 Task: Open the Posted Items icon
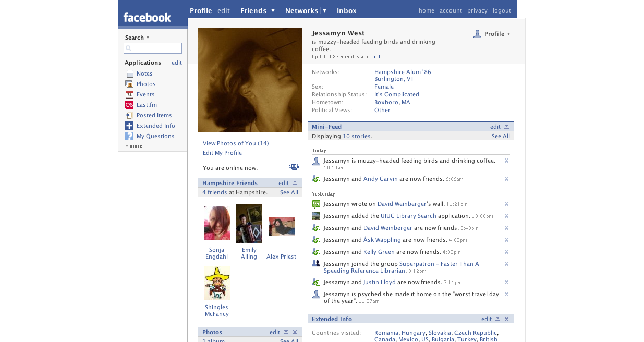[129, 115]
